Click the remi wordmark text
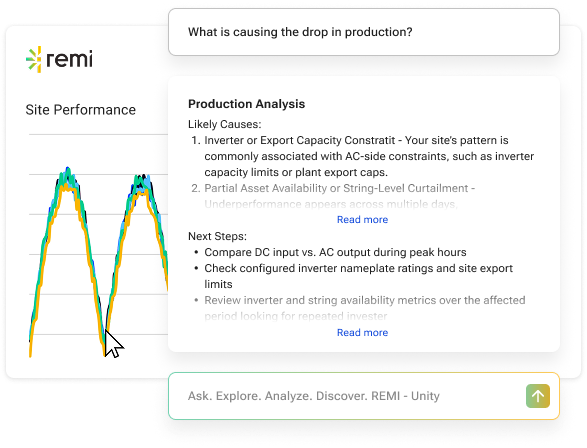This screenshot has height=448, width=587. [x=69, y=59]
